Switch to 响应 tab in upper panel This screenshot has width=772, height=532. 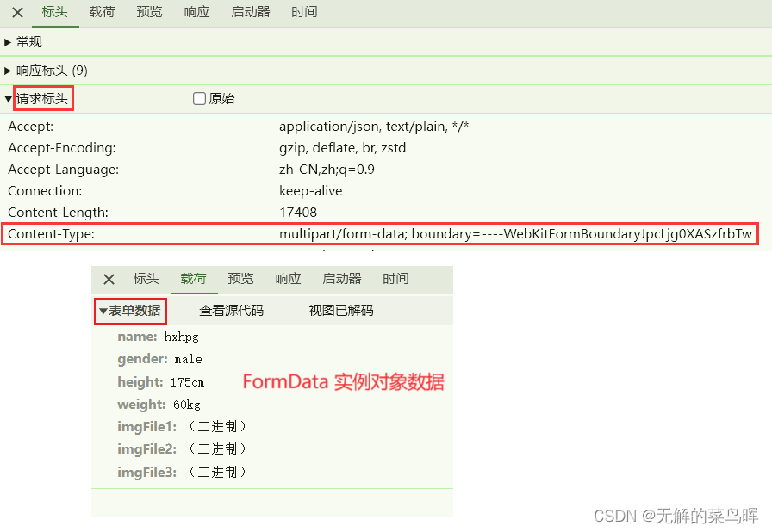tap(197, 12)
